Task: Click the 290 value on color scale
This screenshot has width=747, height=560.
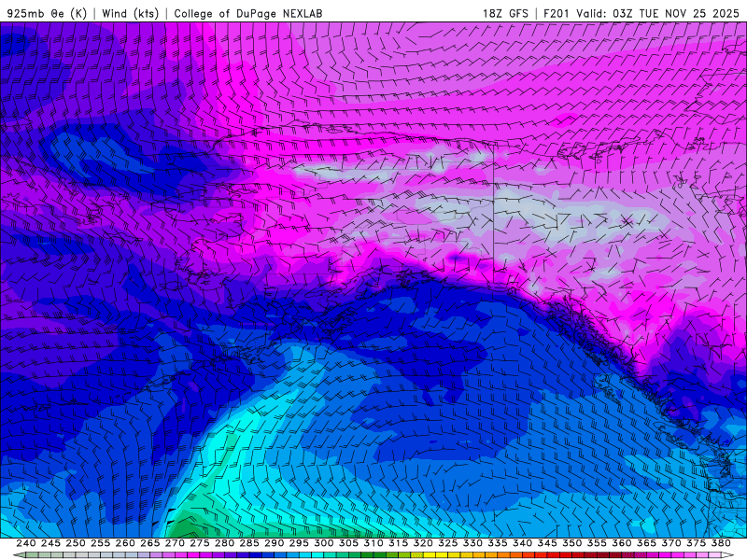Action: click(274, 543)
